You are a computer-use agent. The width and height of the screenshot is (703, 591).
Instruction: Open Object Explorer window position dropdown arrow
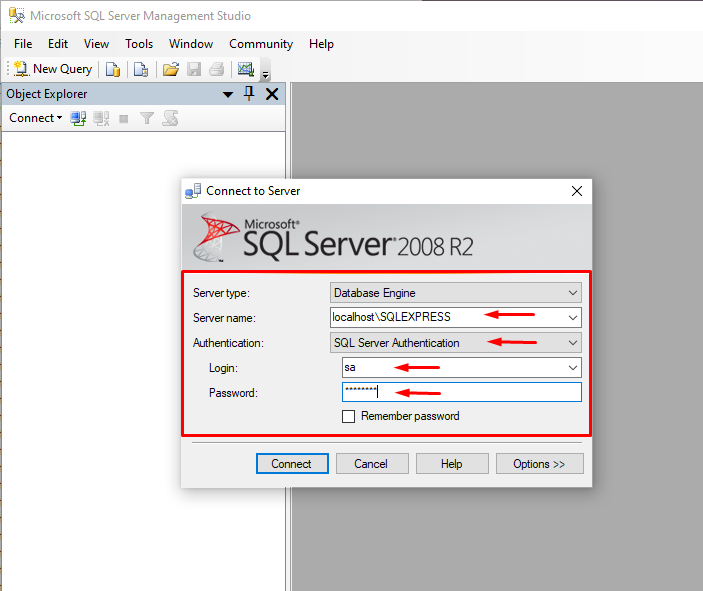[x=228, y=94]
